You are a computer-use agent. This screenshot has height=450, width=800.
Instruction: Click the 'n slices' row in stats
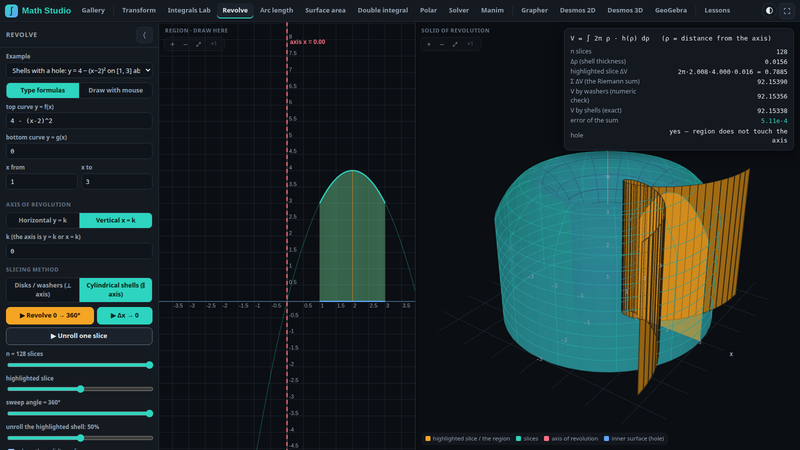click(679, 52)
